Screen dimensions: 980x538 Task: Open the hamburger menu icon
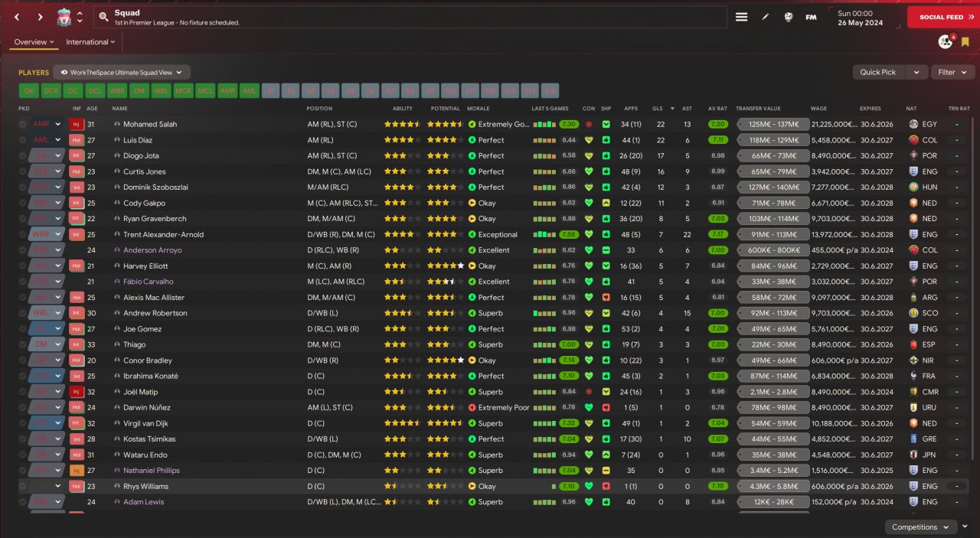point(741,17)
